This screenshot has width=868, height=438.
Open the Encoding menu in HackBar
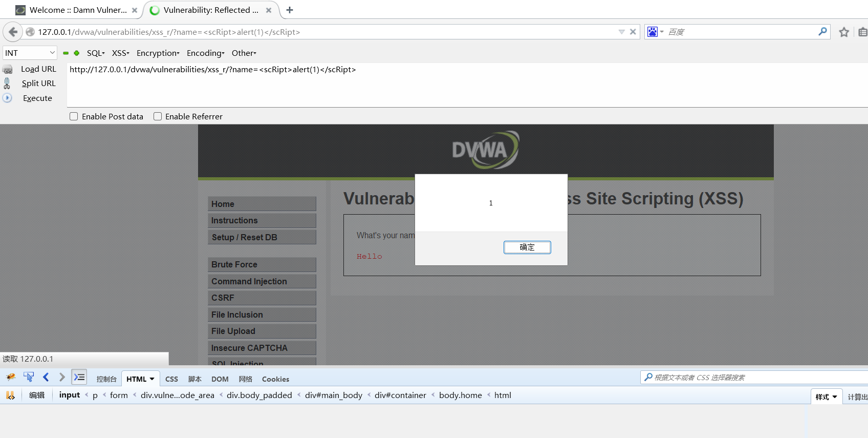tap(206, 53)
